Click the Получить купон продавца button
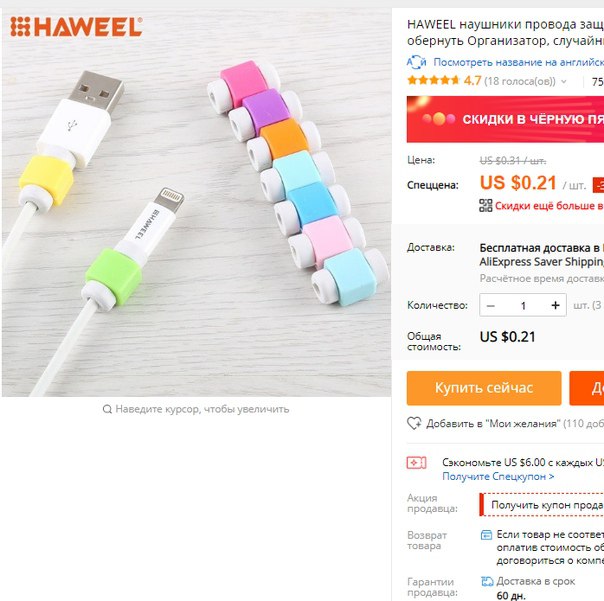 (542, 505)
